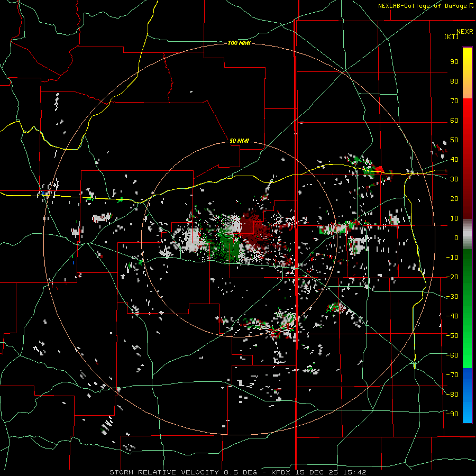Click the STORM RELATIVE VELOCITY title text
This screenshot has width=476, height=476.
pos(164,472)
